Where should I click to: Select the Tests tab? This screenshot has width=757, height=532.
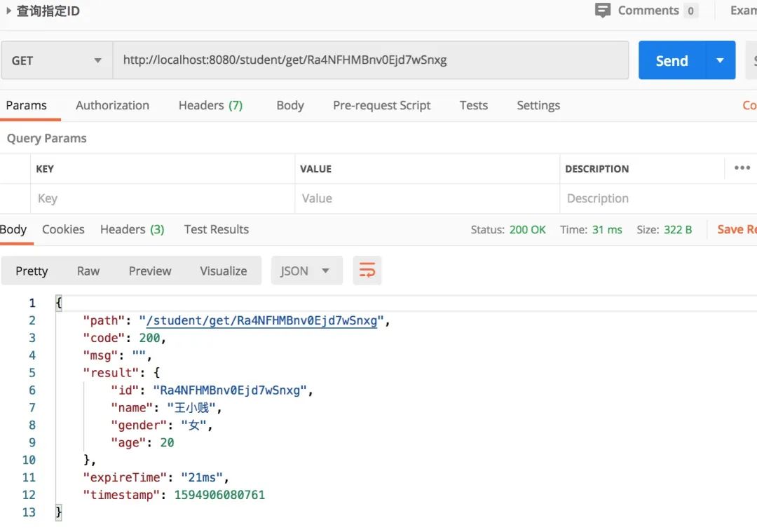(x=473, y=105)
